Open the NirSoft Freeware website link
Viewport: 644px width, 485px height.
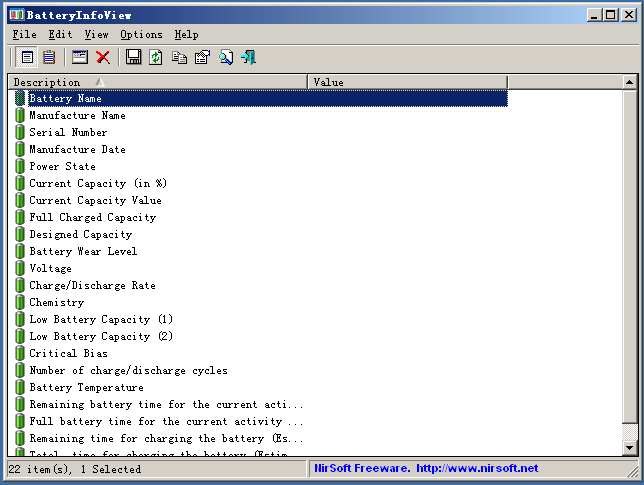tap(426, 468)
